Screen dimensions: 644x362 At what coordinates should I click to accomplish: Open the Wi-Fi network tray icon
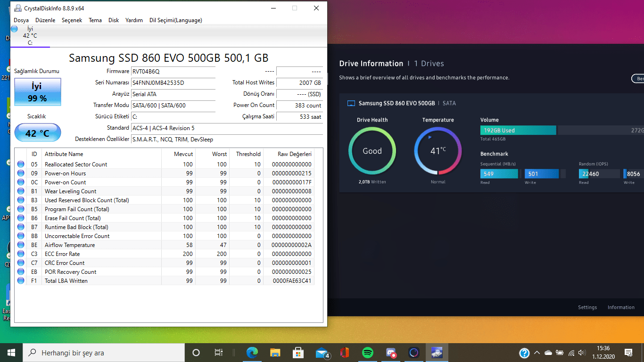click(571, 353)
